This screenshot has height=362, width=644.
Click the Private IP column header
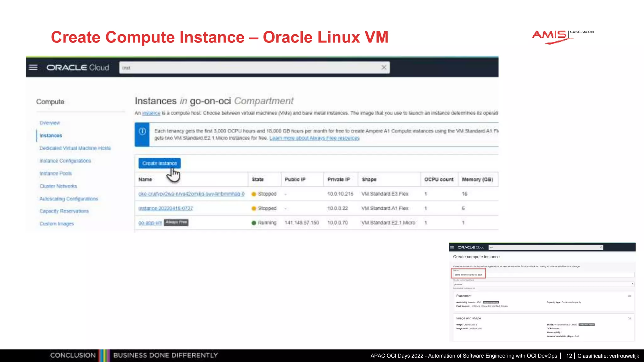tap(339, 179)
